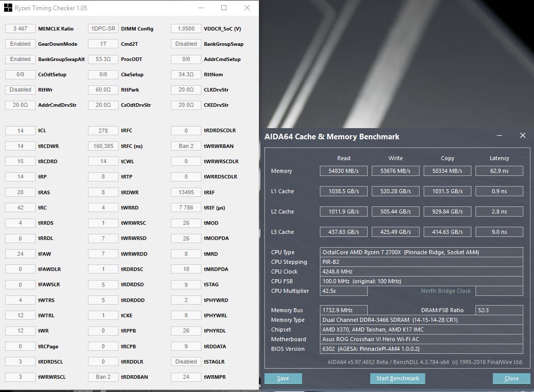This screenshot has width=534, height=392.
Task: Click the BIOS Version 6302 field
Action: coord(422,349)
